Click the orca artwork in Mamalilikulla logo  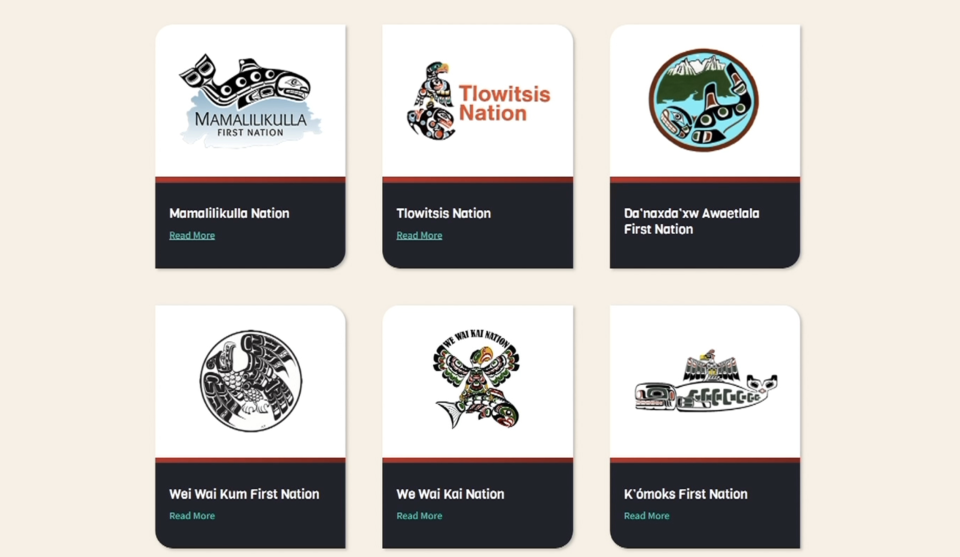tap(244, 81)
